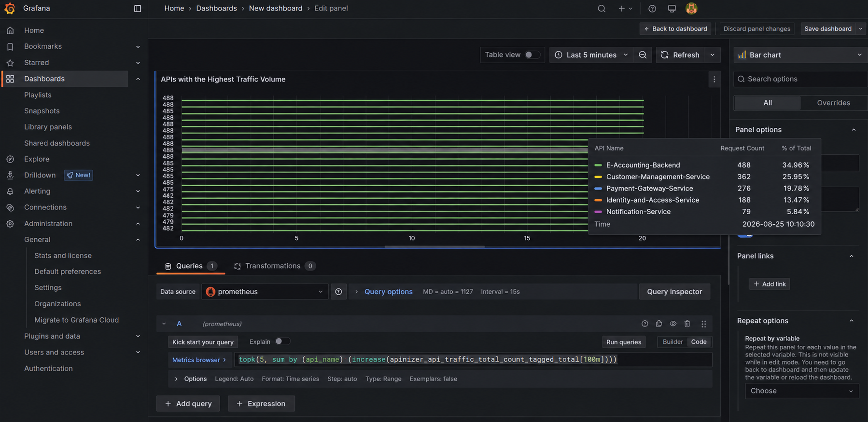
Task: Duplicate query A
Action: (x=659, y=324)
